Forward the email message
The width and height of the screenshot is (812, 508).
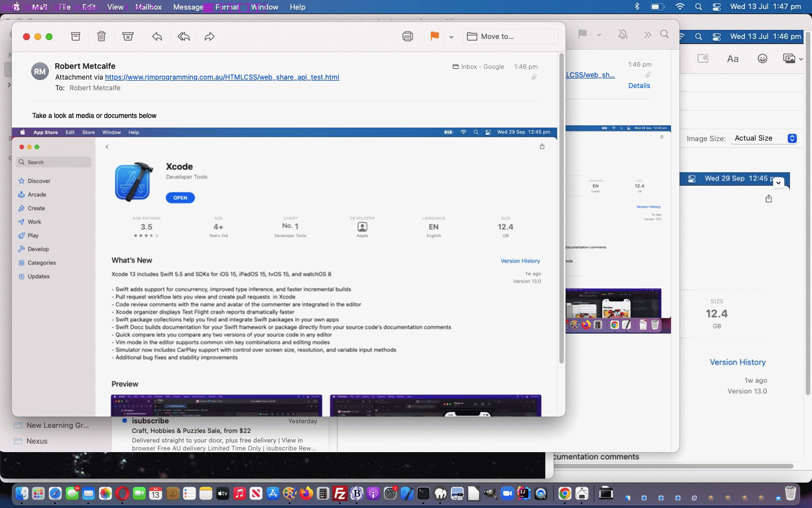tap(209, 36)
